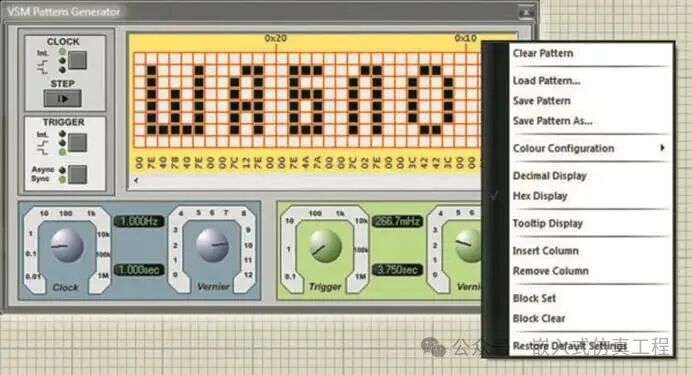This screenshot has height=375, width=692.
Task: Click the hex value 4A below the grid
Action: (x=305, y=163)
